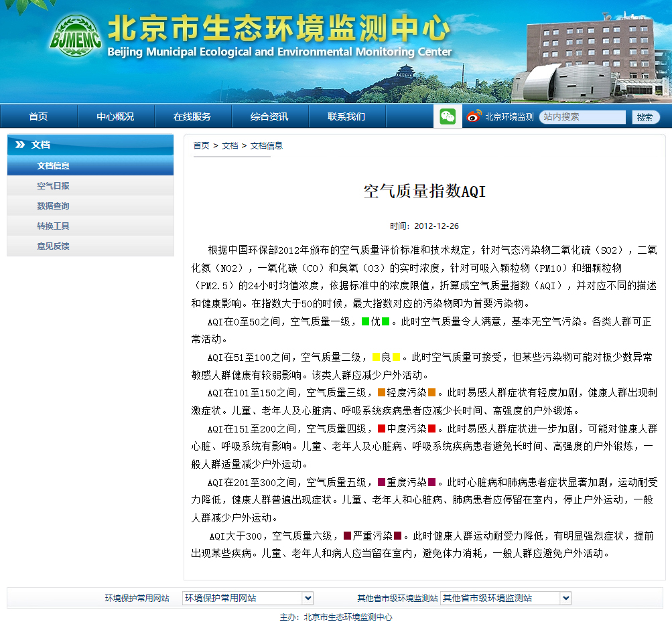Click the WeChat icon in navigation bar
Viewport: 672px width, 626px height.
[448, 116]
